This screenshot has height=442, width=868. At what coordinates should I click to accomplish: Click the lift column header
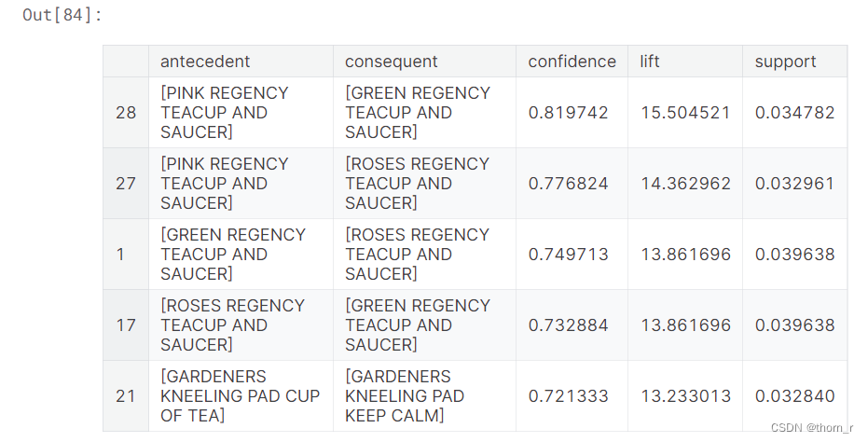click(x=649, y=62)
